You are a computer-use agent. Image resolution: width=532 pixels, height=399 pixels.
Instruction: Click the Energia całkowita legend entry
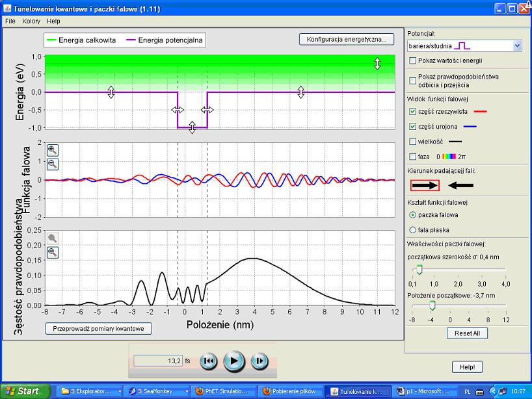(81, 40)
